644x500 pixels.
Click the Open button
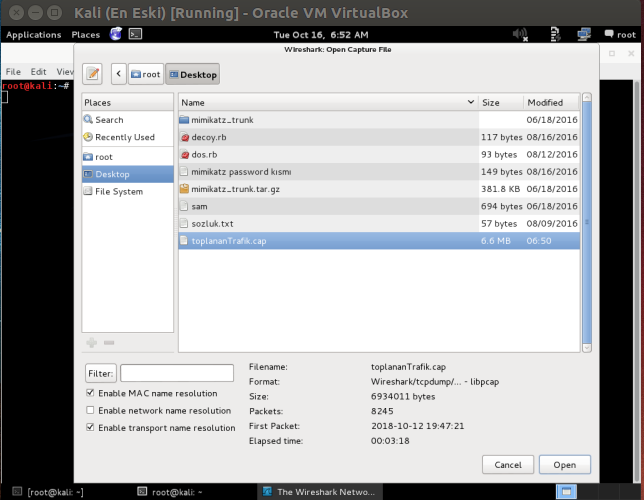click(565, 465)
